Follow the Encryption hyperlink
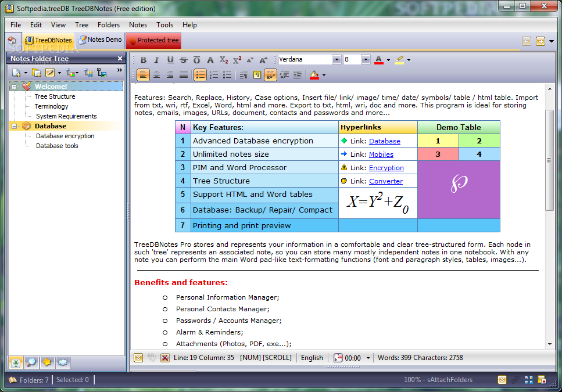The image size is (562, 392). pos(386,167)
